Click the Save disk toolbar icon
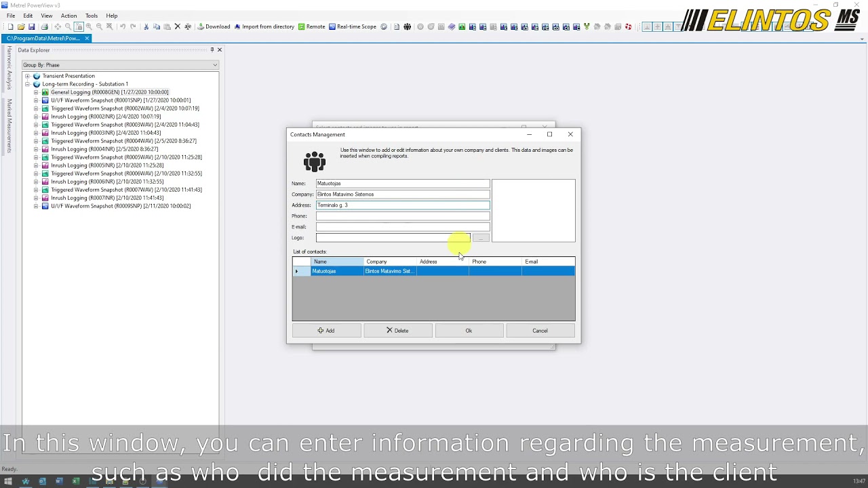The width and height of the screenshot is (868, 488). tap(31, 26)
